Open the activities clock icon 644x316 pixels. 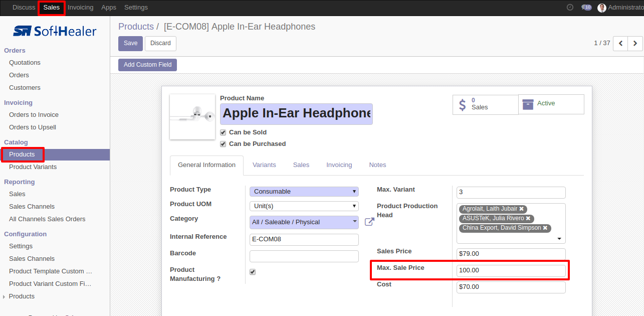coord(570,8)
